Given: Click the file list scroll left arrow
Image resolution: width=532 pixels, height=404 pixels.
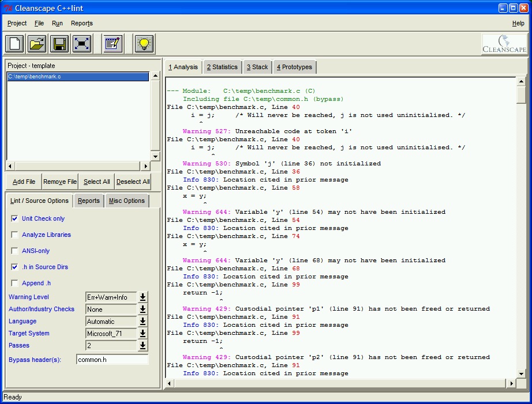Looking at the screenshot, I should (x=10, y=166).
